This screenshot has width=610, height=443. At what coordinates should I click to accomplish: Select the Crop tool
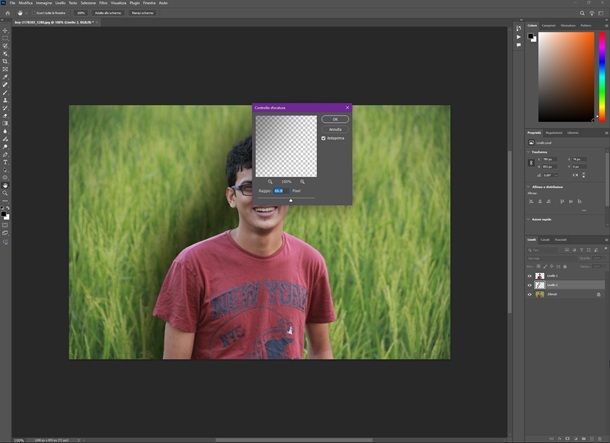(x=5, y=61)
